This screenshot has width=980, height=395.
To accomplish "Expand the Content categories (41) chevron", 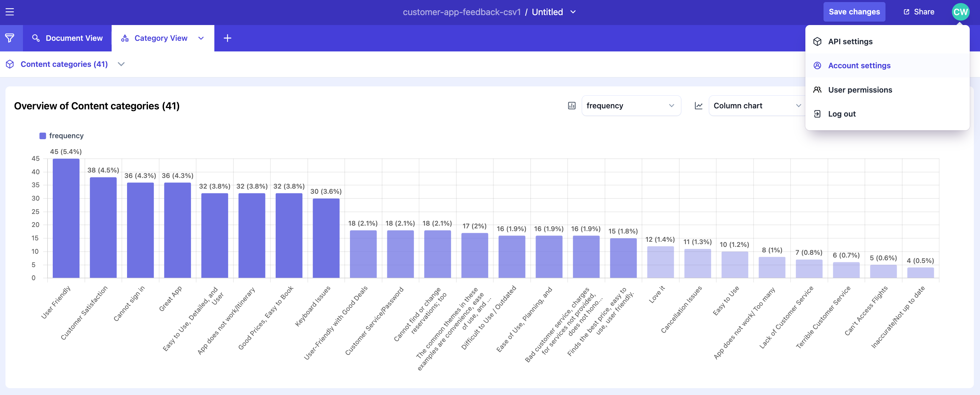I will pos(121,64).
